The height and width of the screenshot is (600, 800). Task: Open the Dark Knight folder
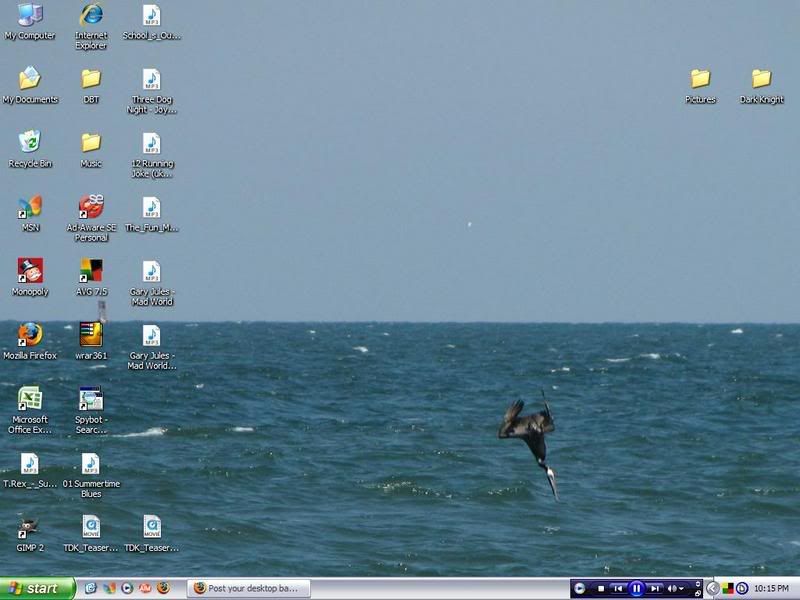tap(761, 79)
